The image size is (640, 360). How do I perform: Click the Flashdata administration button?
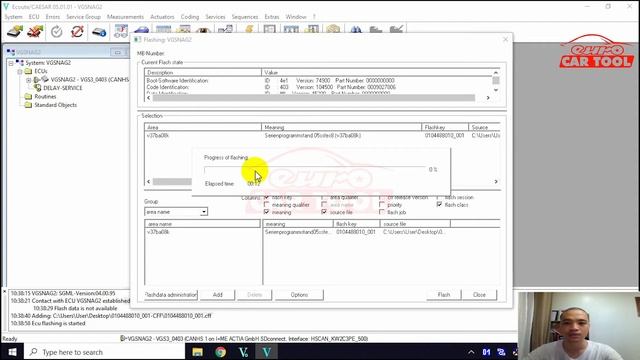tap(171, 295)
